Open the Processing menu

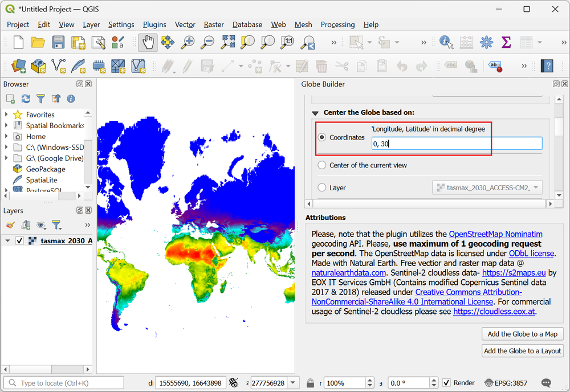[x=337, y=24]
